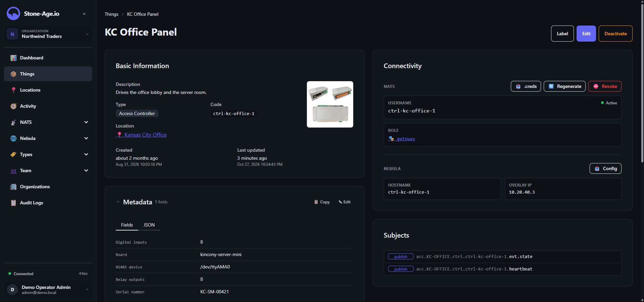Switch to the JSON metadata tab
Screen dimensions: 644x302
coord(149,225)
